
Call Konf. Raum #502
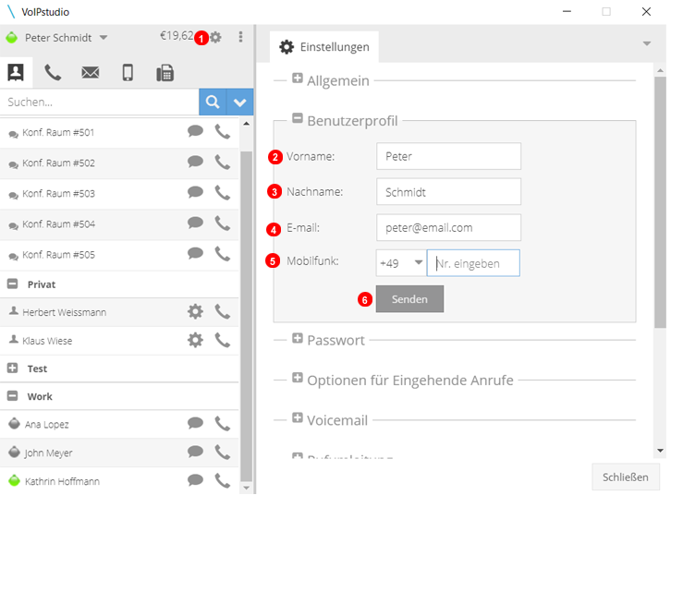pos(223,162)
